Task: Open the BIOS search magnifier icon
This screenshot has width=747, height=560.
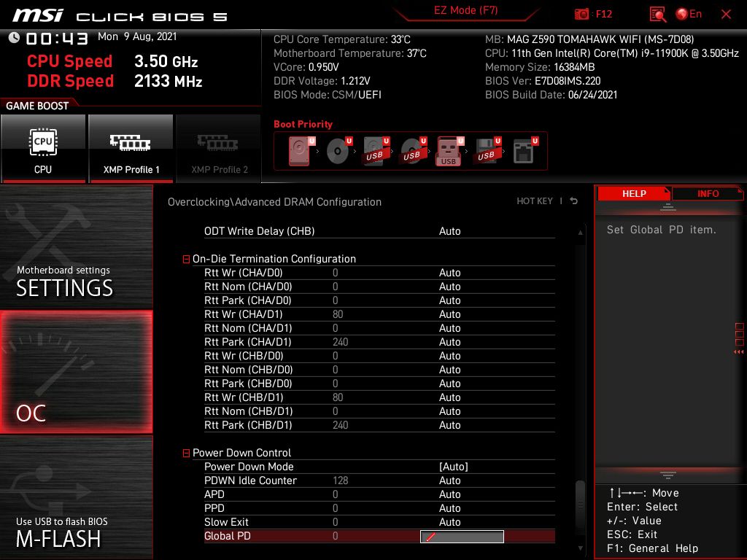Action: tap(658, 15)
